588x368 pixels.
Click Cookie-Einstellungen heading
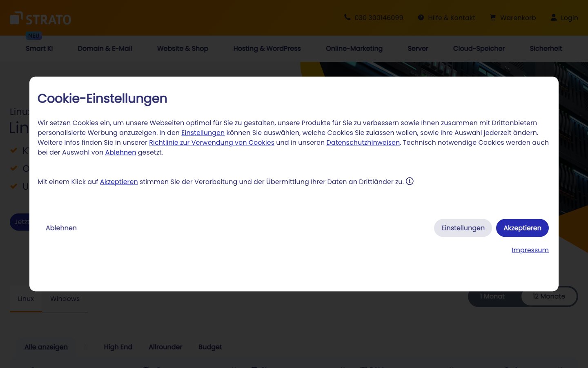click(102, 99)
